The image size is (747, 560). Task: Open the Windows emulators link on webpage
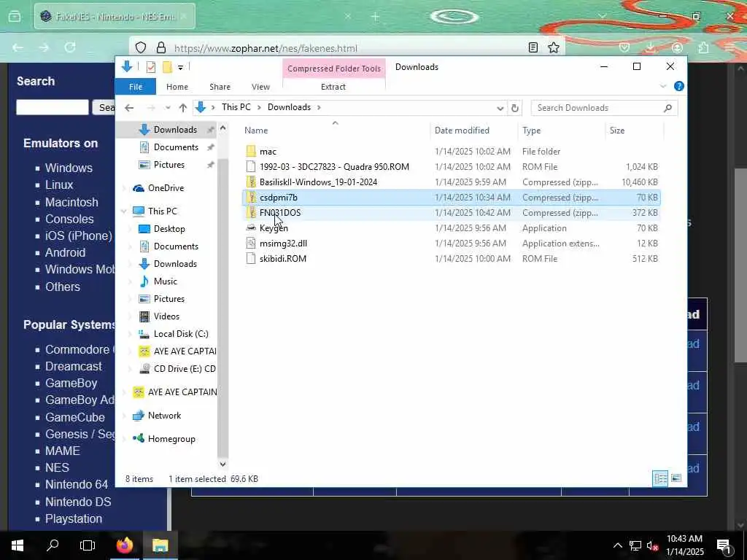pyautogui.click(x=69, y=168)
